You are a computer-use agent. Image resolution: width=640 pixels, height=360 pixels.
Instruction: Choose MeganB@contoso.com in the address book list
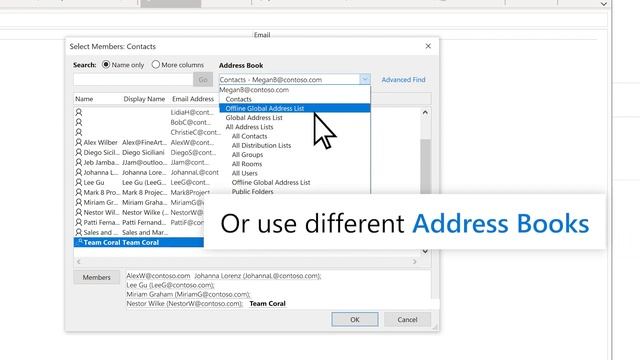254,90
